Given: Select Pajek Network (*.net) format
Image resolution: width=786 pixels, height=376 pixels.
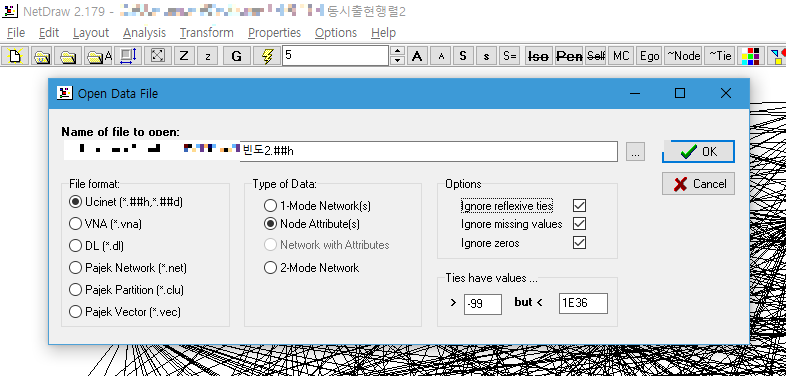Looking at the screenshot, I should coord(128,268).
